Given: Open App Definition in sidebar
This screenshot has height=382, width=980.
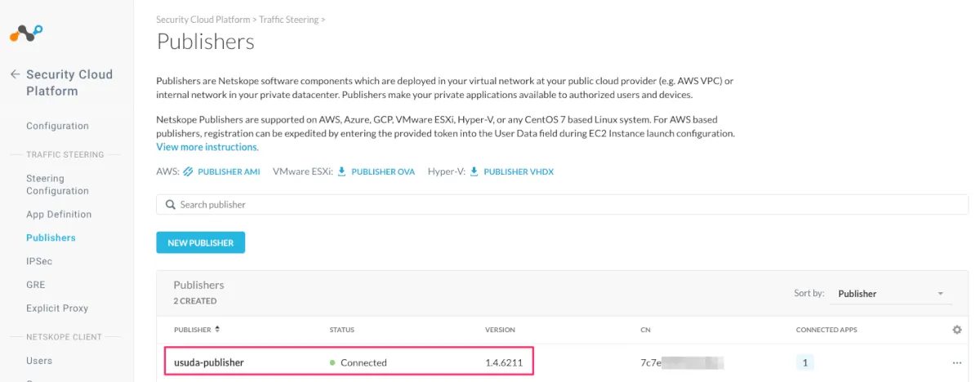Looking at the screenshot, I should (x=59, y=214).
